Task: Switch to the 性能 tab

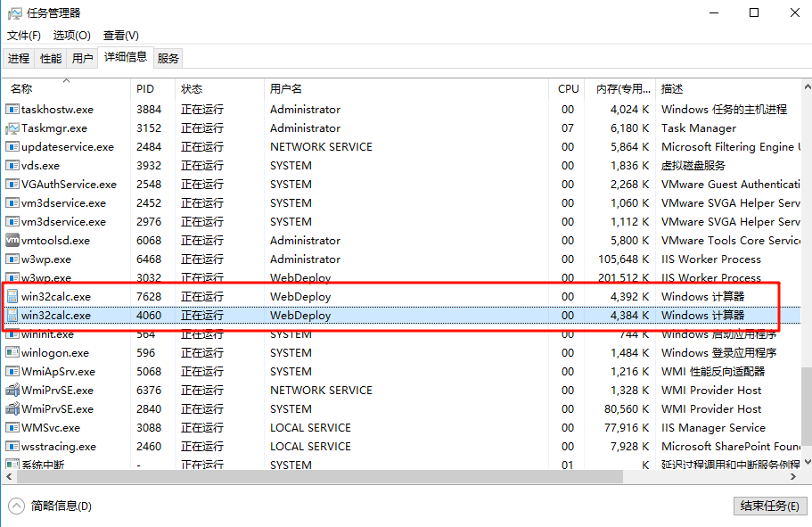Action: pos(51,59)
